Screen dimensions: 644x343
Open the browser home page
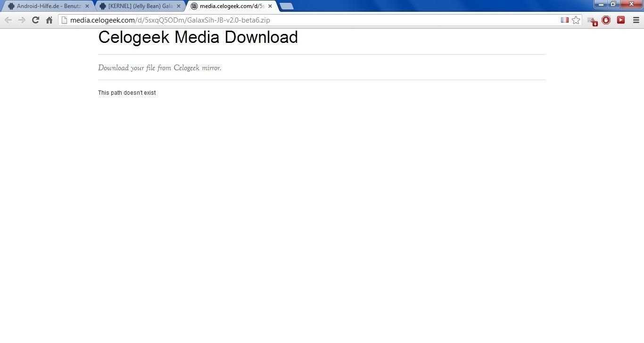pyautogui.click(x=49, y=20)
